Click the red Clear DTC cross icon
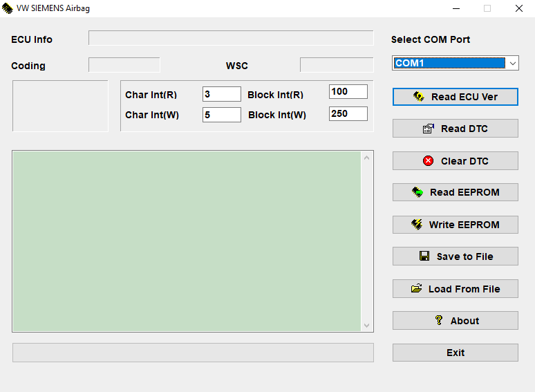The width and height of the screenshot is (535, 392). click(x=428, y=160)
